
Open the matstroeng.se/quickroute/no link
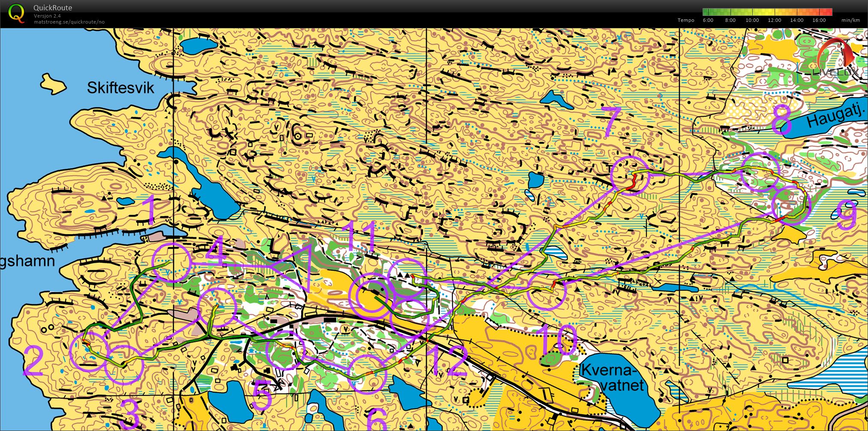[69, 22]
